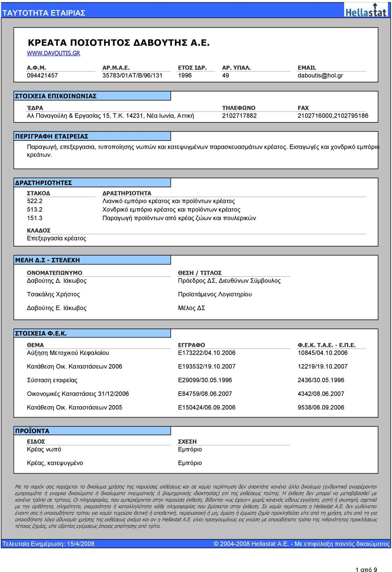Click the page indicator 1 από 9
This screenshot has height=572, width=392.
pos(366,570)
